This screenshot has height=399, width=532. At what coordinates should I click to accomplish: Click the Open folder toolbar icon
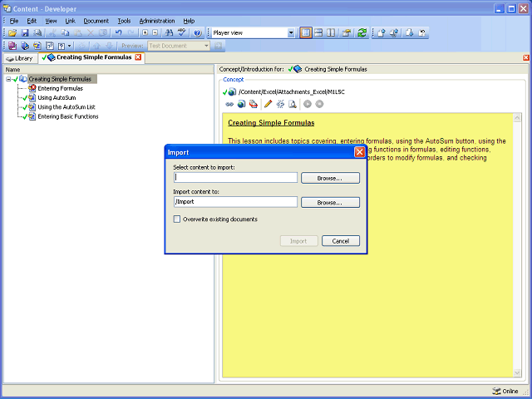(x=12, y=33)
